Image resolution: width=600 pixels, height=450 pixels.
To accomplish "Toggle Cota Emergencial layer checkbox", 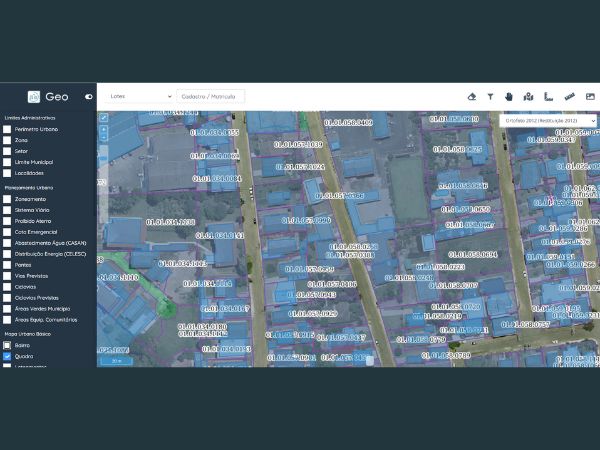I will pos(7,232).
